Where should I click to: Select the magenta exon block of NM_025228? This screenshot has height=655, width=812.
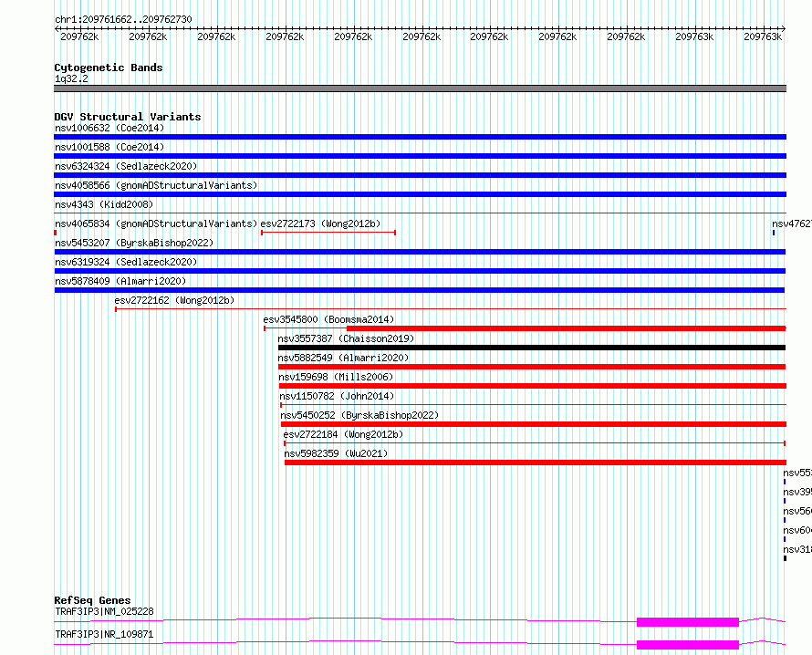[x=688, y=622]
